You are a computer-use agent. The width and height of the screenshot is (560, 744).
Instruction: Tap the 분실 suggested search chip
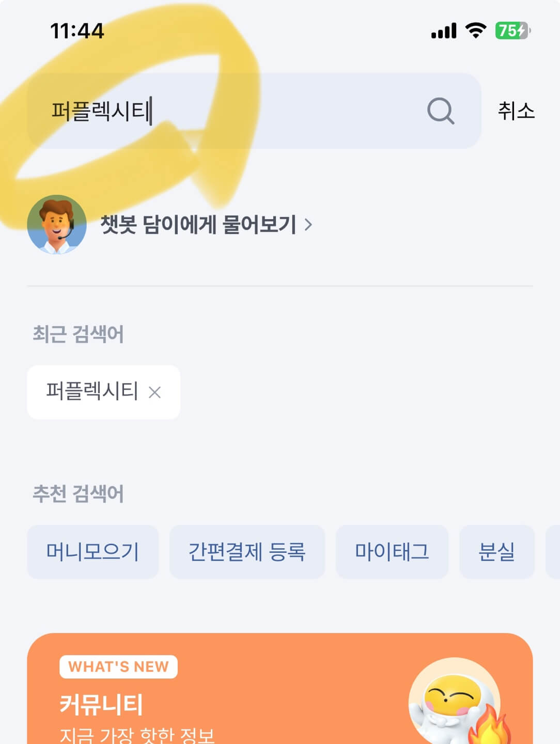497,552
